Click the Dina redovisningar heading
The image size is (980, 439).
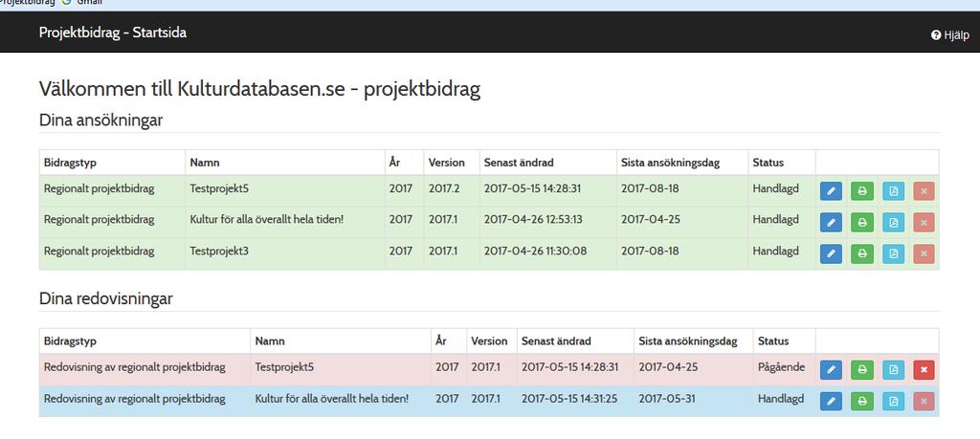click(105, 299)
